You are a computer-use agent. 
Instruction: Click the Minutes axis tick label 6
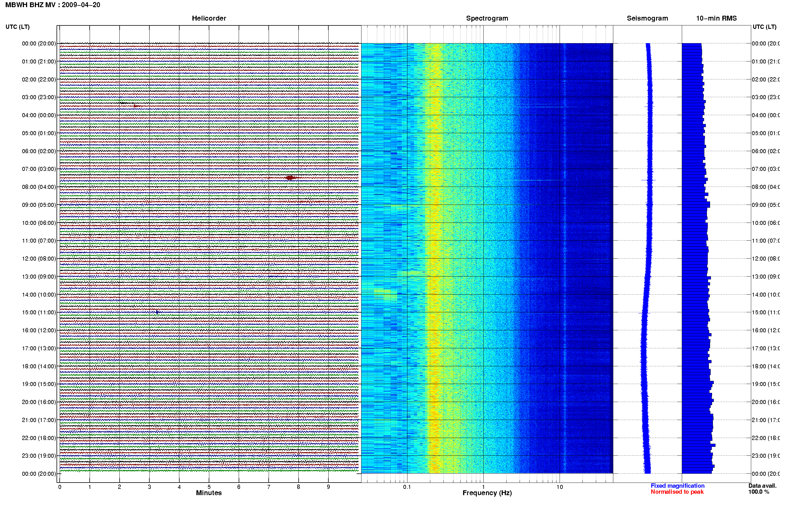pyautogui.click(x=239, y=487)
